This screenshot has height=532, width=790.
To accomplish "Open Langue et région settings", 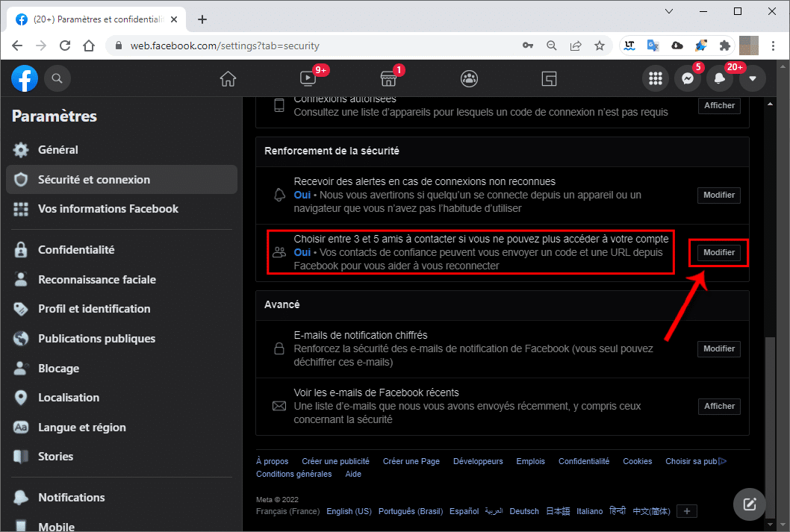I will (122, 428).
